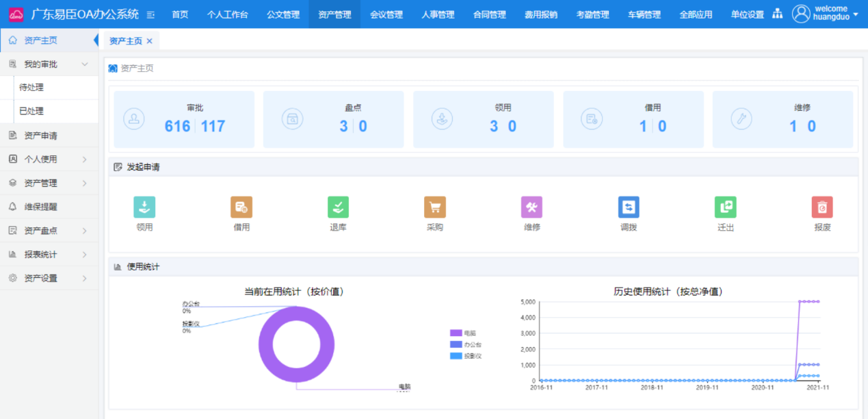Select 资产管理 in top navigation
This screenshot has width=868, height=419.
point(334,14)
